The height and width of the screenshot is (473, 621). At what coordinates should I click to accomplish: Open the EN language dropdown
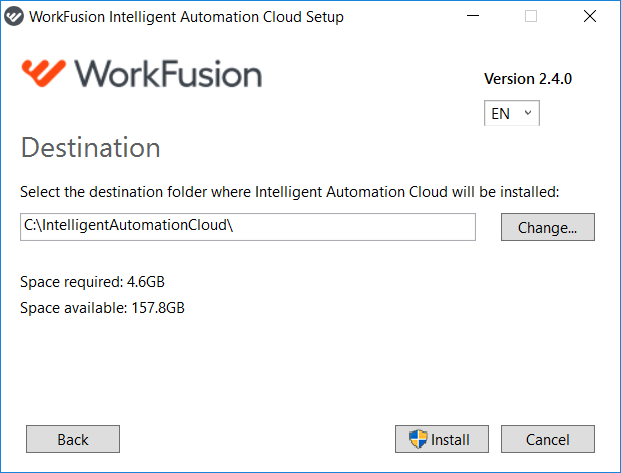click(511, 113)
